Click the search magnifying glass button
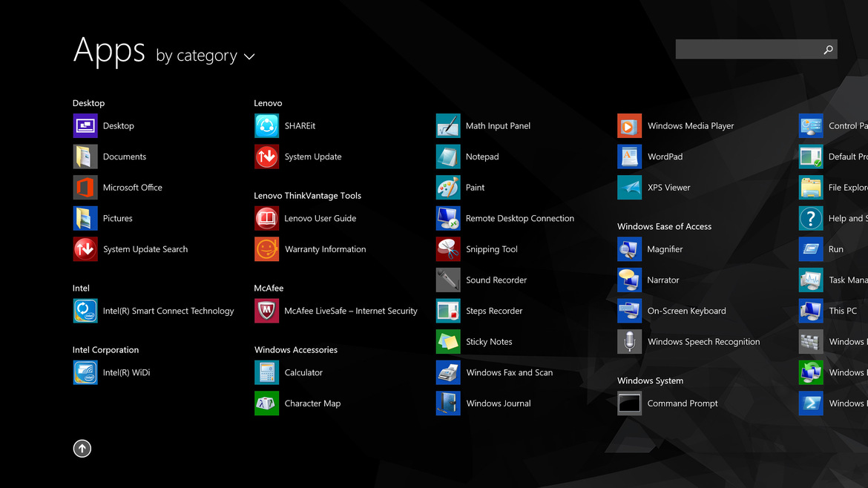The width and height of the screenshot is (868, 488). point(828,49)
